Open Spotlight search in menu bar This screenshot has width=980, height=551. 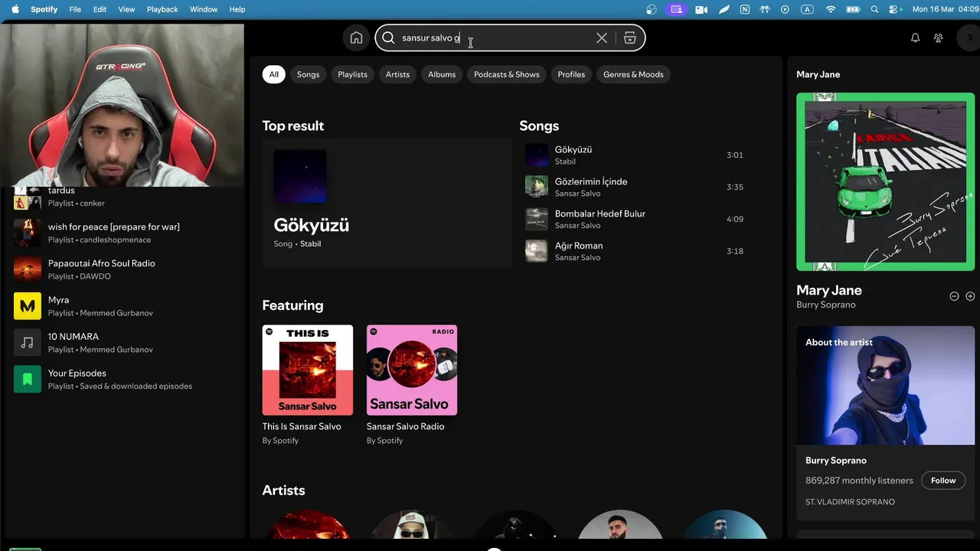875,9
